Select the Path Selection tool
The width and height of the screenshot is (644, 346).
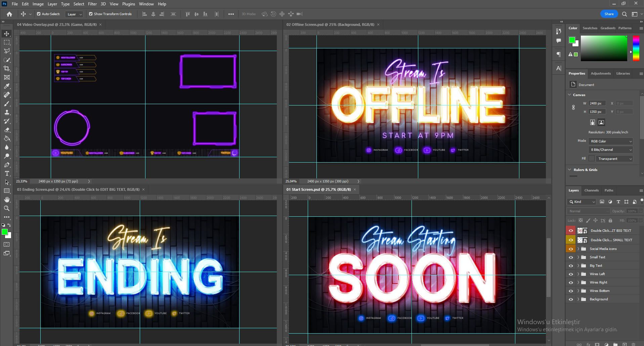point(7,182)
